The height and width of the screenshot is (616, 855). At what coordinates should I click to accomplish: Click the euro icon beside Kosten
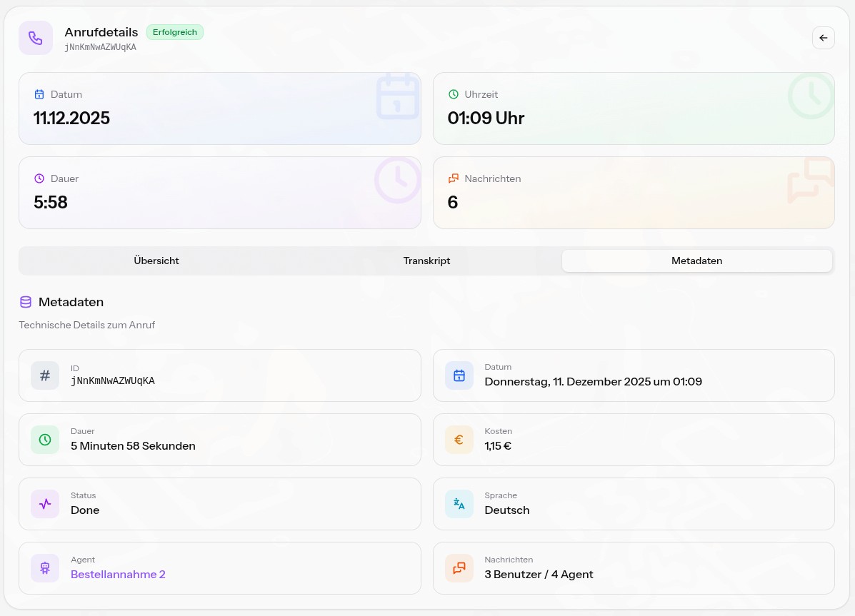point(459,440)
